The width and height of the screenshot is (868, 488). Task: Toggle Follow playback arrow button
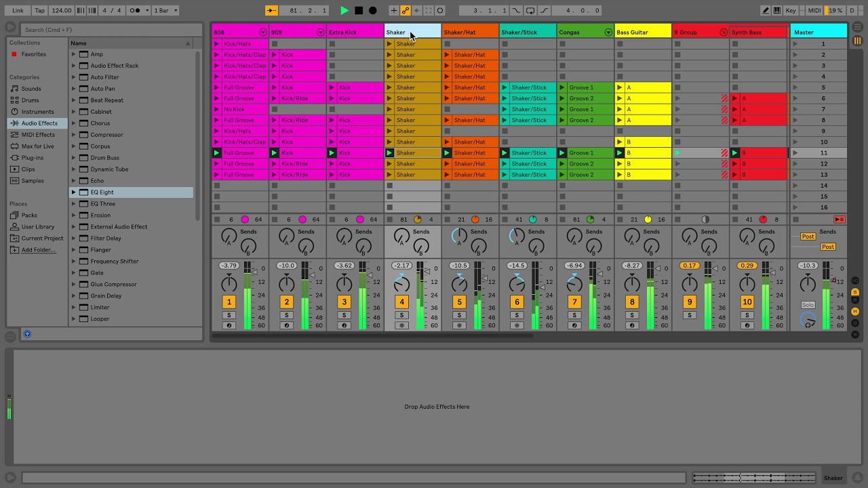click(271, 10)
